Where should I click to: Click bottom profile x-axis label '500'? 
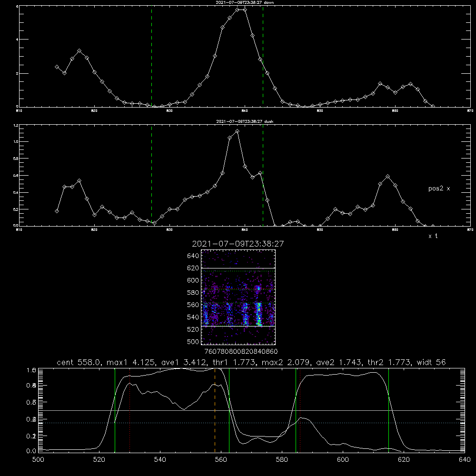[38, 460]
